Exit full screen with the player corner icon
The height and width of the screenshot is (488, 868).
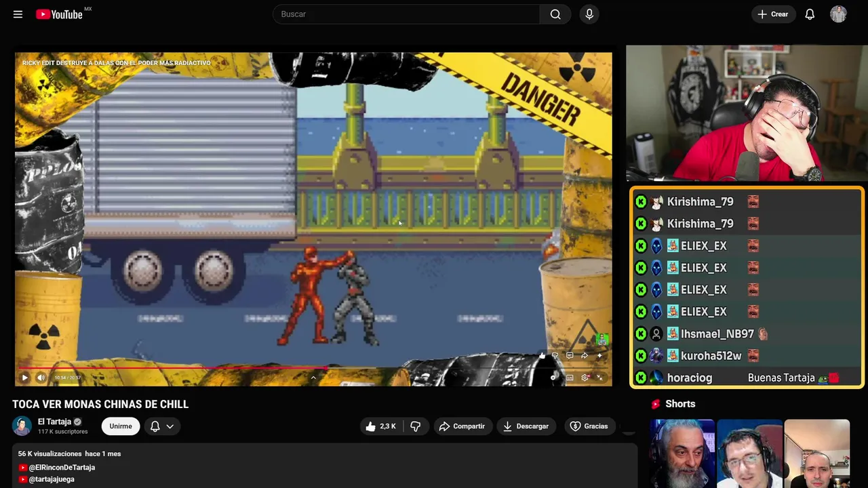tap(599, 378)
